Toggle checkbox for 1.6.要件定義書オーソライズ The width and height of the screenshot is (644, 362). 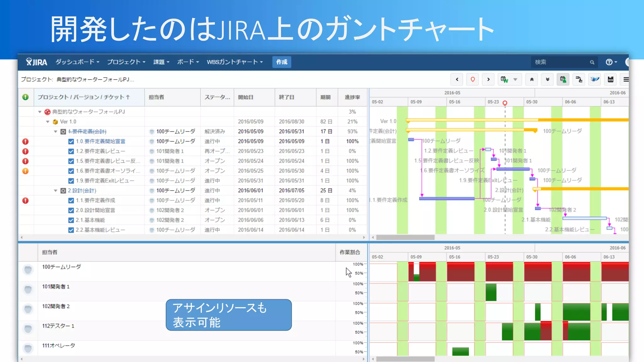pos(71,171)
